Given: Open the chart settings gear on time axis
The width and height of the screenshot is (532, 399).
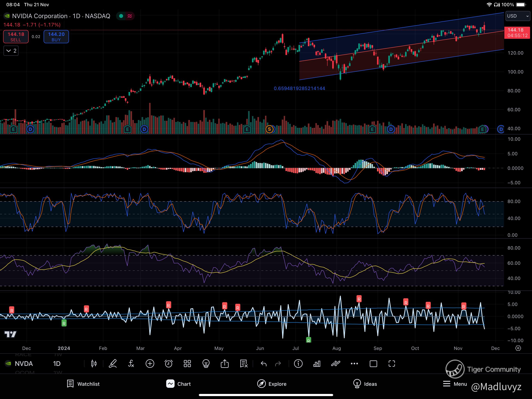Looking at the screenshot, I should pos(518,348).
